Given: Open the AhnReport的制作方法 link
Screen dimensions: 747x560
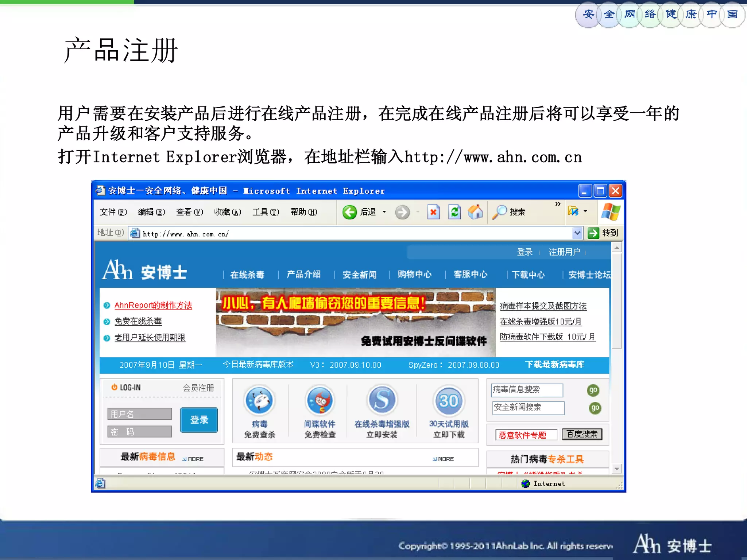Looking at the screenshot, I should tap(153, 305).
